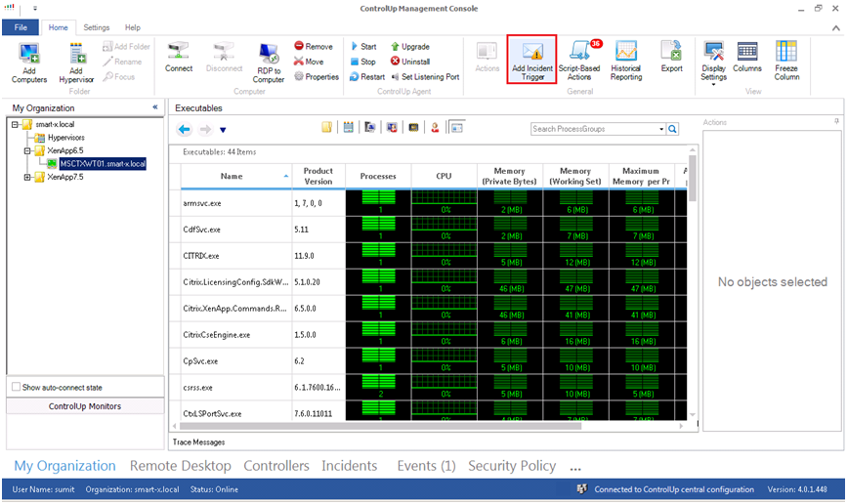Click the blue back navigation arrow
This screenshot has width=847, height=504.
185,129
